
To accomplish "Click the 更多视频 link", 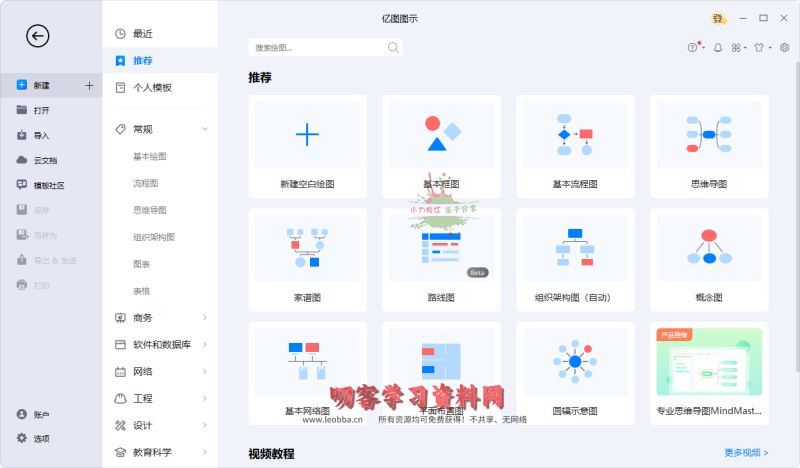I will coord(746,453).
